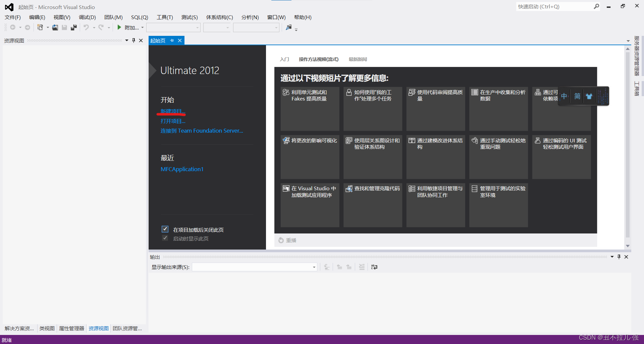The image size is (644, 344).
Task: Click the Visual Studio logo in the title bar
Action: point(9,7)
